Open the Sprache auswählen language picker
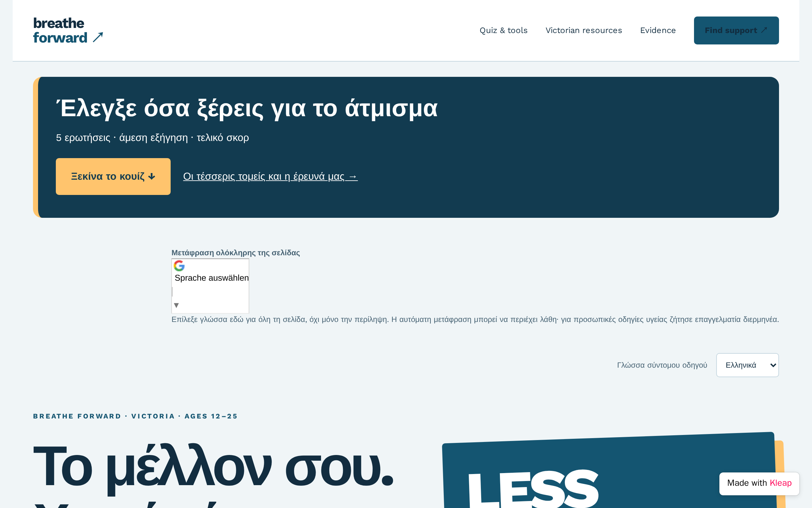Viewport: 812px width, 508px height. (212, 278)
